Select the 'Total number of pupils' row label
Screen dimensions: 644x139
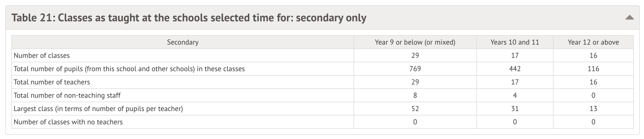129,69
